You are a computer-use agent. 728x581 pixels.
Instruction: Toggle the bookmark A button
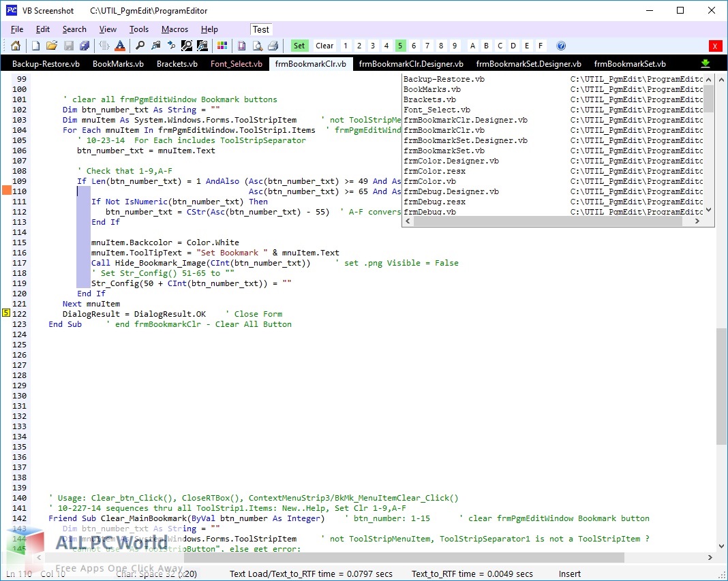pyautogui.click(x=472, y=46)
